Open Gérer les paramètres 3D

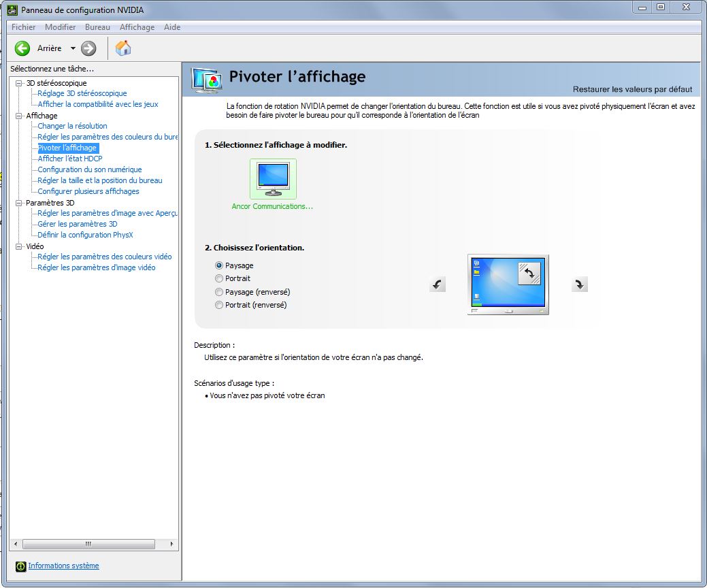pos(77,224)
